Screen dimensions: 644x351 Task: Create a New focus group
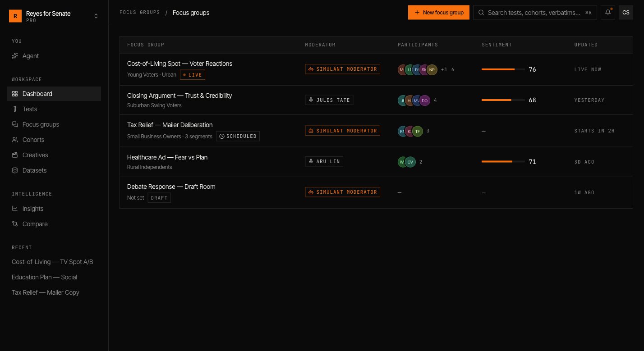coord(439,13)
